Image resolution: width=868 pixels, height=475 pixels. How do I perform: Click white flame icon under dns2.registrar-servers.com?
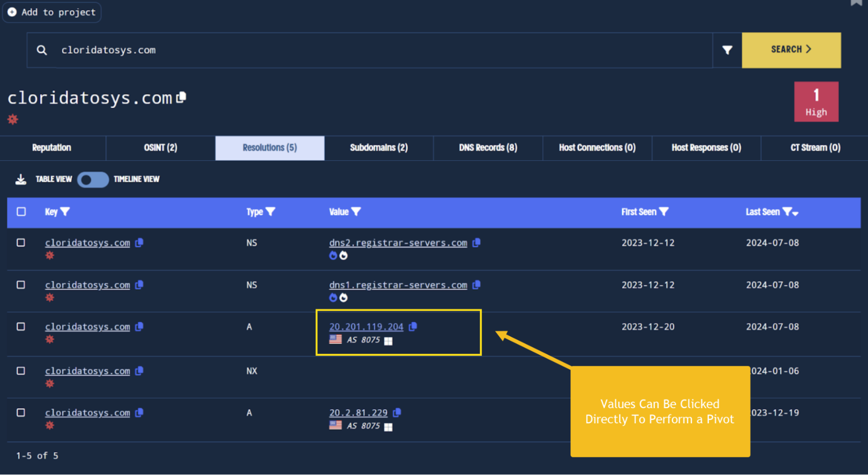[343, 256]
